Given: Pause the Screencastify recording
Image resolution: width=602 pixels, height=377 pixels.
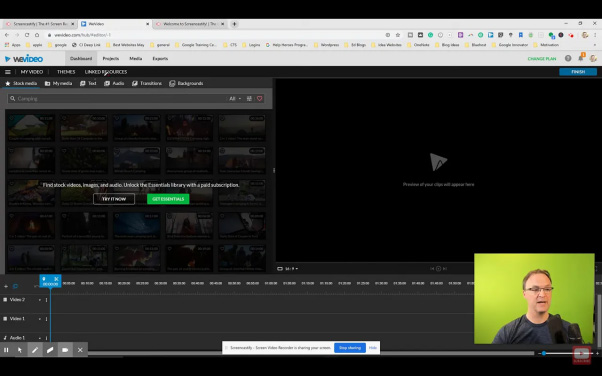Looking at the screenshot, I should coord(6,350).
